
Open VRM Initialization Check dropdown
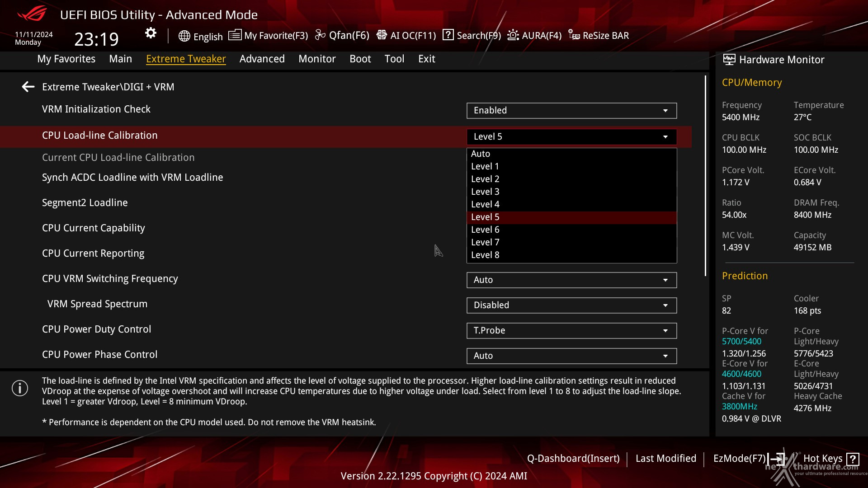571,111
